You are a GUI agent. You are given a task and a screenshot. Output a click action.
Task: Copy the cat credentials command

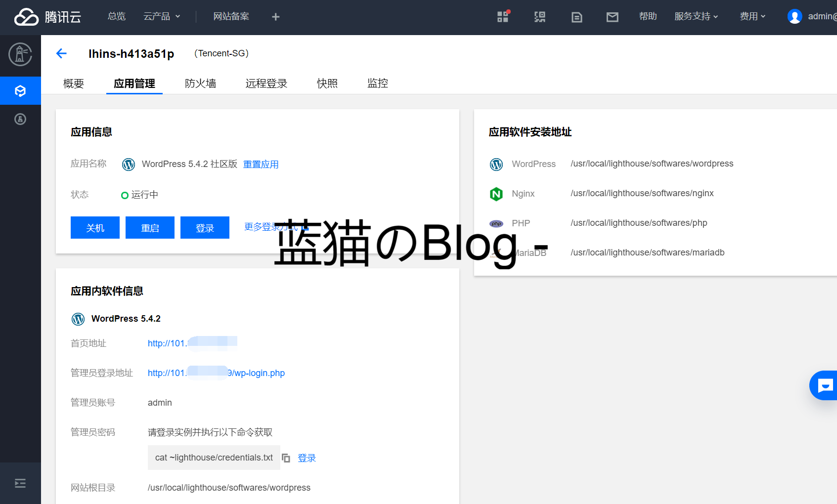click(286, 458)
